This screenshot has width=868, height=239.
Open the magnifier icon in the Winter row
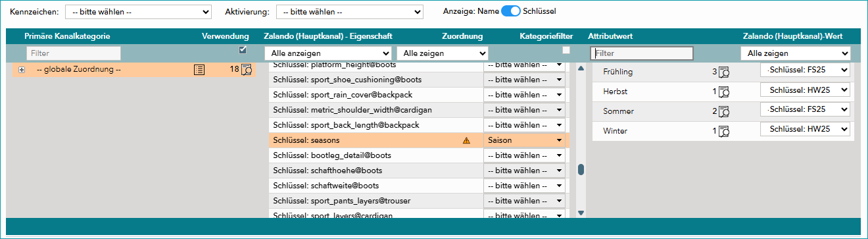click(723, 131)
